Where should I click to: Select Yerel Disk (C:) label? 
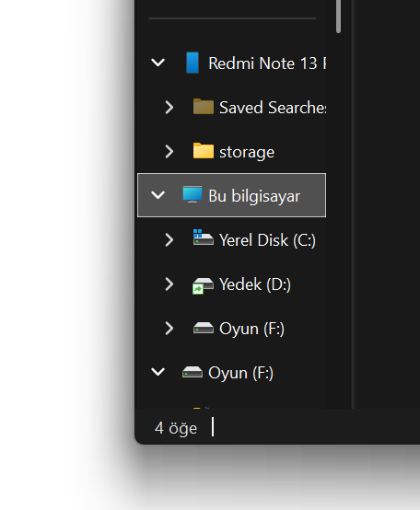(x=267, y=240)
